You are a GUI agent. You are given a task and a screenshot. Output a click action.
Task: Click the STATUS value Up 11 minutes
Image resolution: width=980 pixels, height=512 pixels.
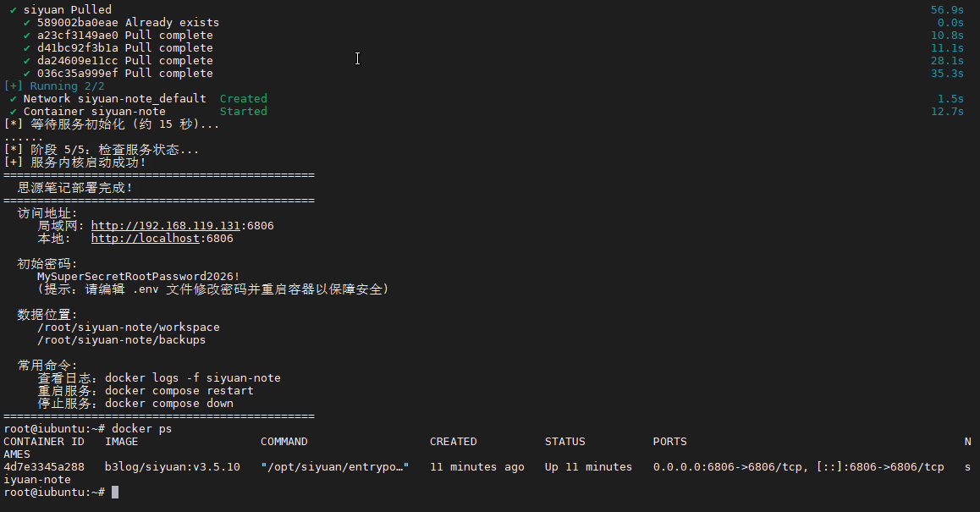tap(588, 467)
